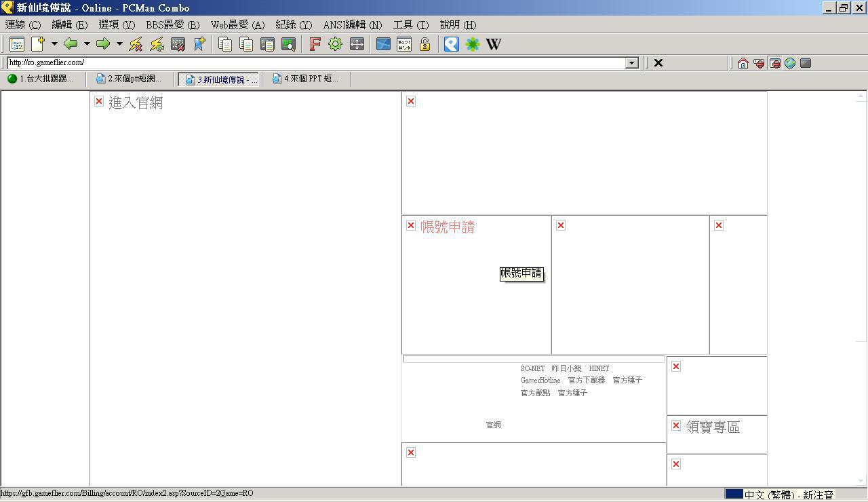The height and width of the screenshot is (502, 868).
Task: Open the green gear settings icon
Action: [336, 44]
